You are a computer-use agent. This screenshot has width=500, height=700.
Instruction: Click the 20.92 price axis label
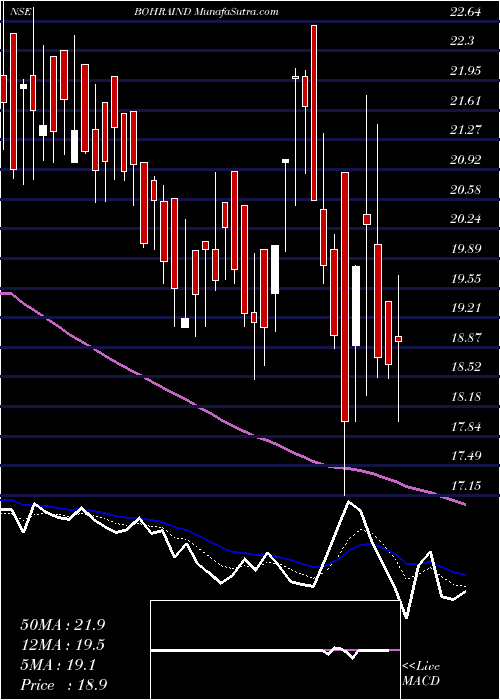[x=466, y=160]
